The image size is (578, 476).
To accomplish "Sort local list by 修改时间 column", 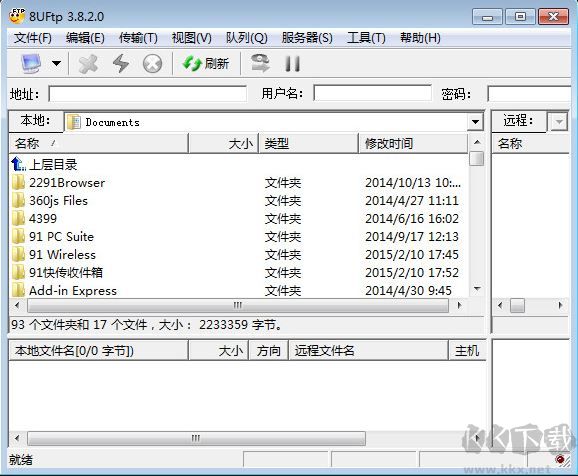I will click(413, 143).
